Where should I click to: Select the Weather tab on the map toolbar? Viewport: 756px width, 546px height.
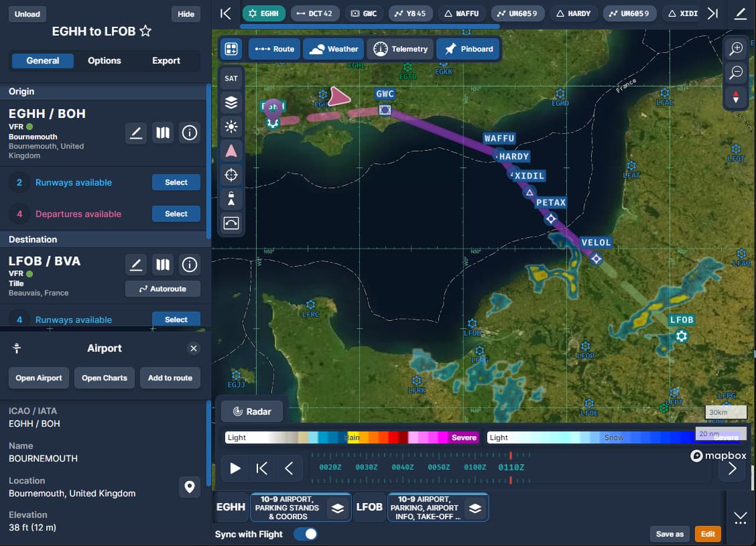coord(333,48)
